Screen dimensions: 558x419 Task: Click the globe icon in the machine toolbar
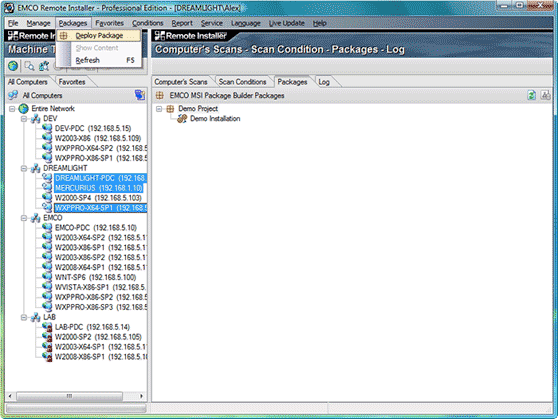13,66
